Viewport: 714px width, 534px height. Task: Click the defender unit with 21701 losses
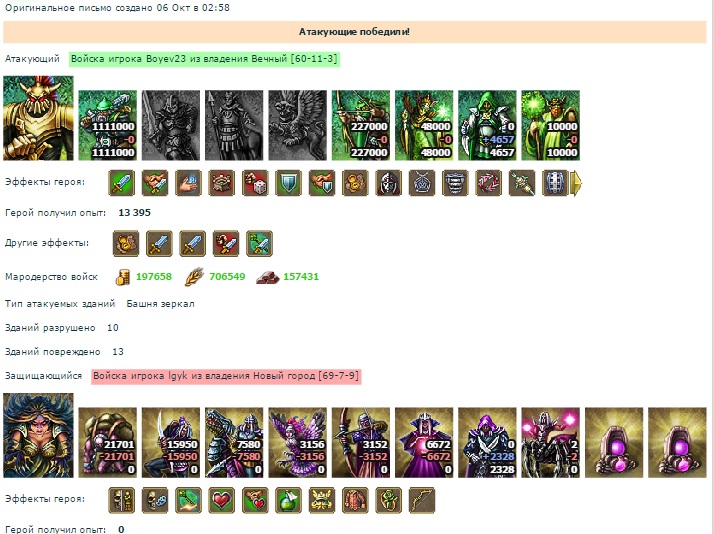coord(107,442)
